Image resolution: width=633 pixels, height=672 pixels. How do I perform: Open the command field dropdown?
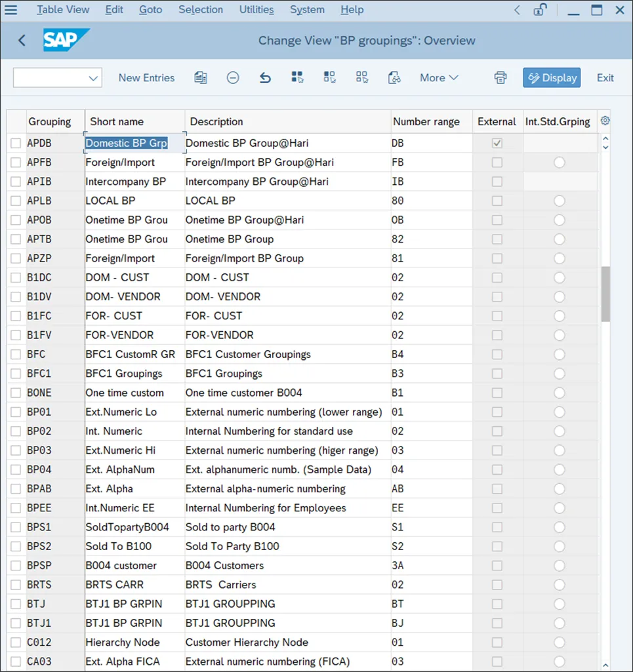tap(92, 78)
